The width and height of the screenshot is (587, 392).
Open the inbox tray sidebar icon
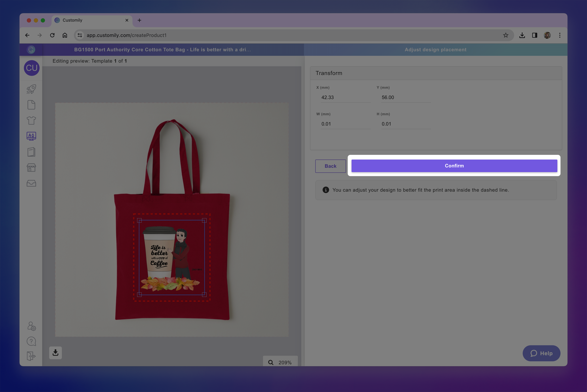pos(31,183)
